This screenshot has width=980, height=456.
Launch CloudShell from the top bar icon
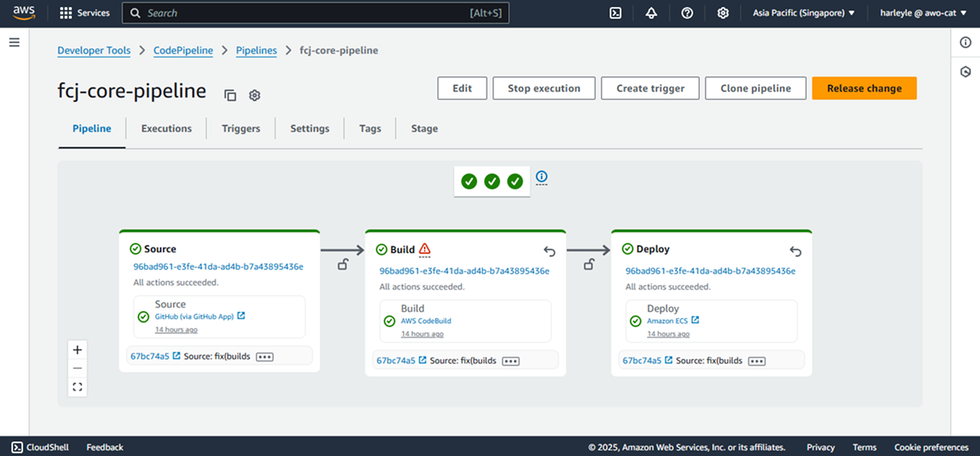click(x=616, y=13)
